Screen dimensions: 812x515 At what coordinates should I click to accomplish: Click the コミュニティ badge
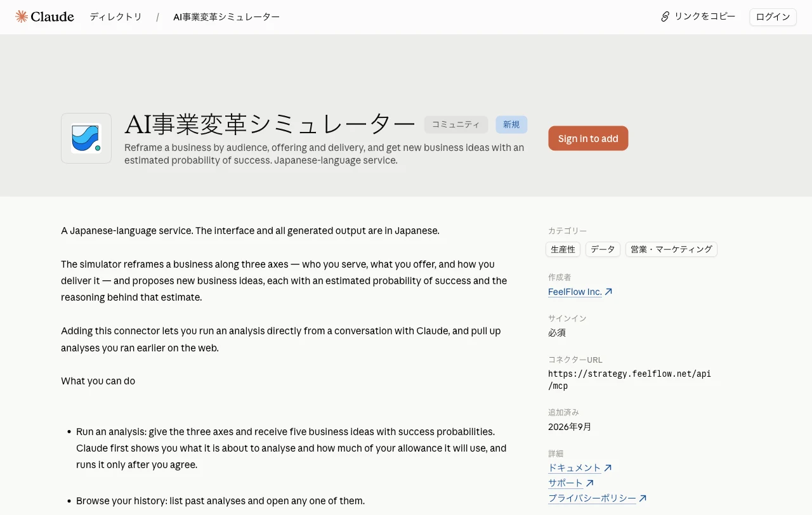point(456,124)
